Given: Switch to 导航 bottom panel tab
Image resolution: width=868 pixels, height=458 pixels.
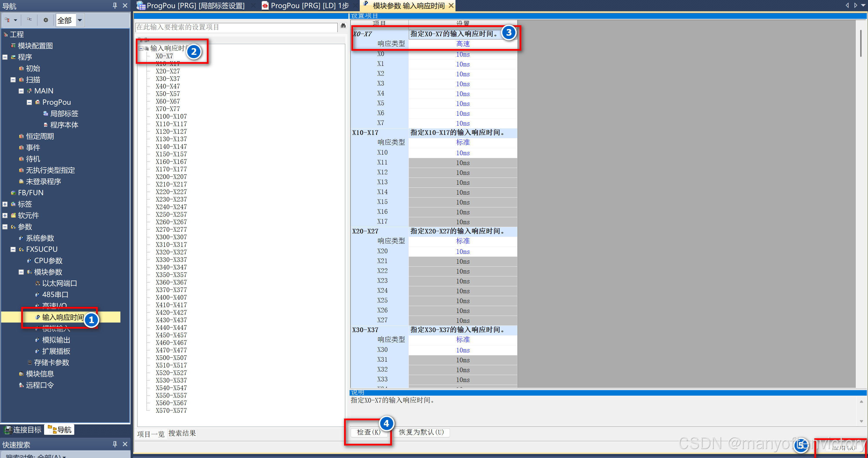Looking at the screenshot, I should click(60, 430).
